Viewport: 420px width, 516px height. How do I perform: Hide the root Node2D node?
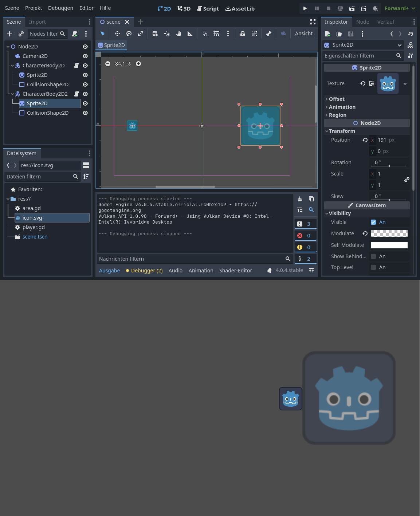(x=85, y=47)
